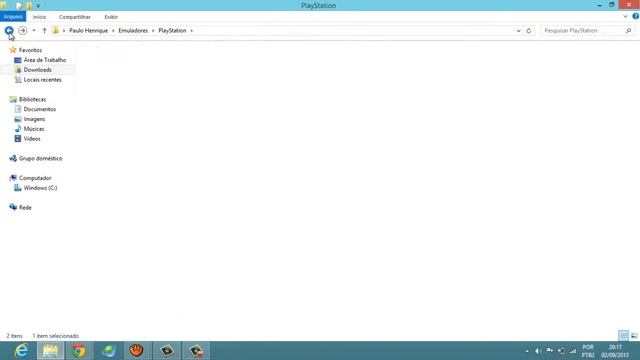640x360 pixels.
Task: Click New folder icon in quick access toolbar
Action: pyautogui.click(x=29, y=6)
